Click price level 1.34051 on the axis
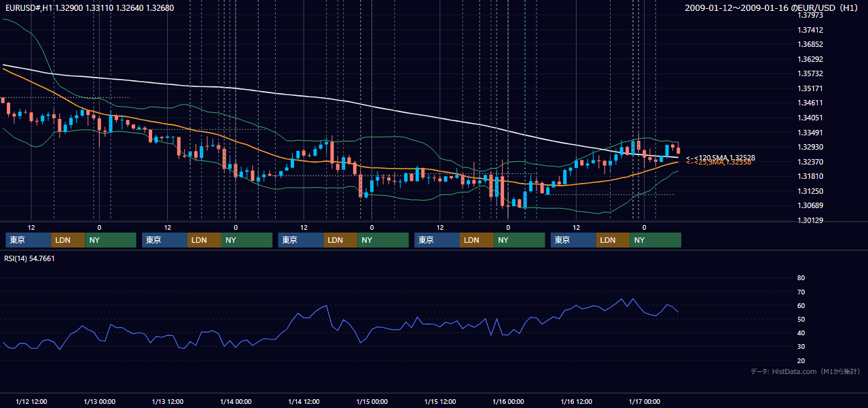 tap(810, 118)
